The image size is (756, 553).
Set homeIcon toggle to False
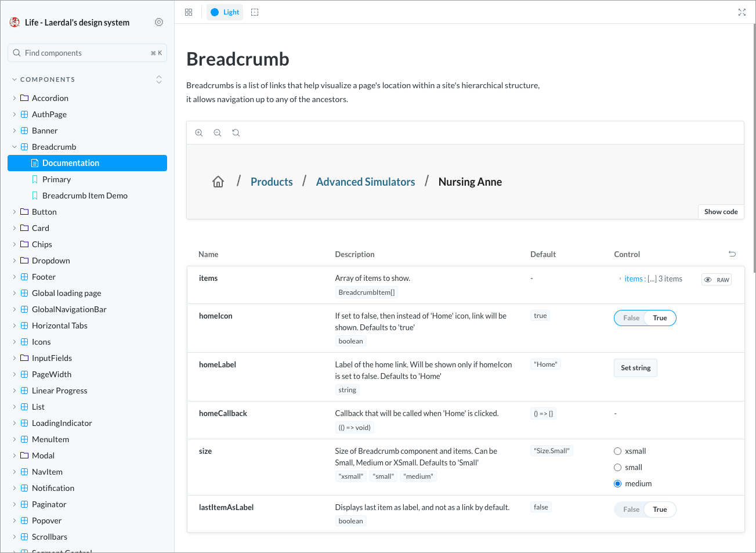(631, 318)
